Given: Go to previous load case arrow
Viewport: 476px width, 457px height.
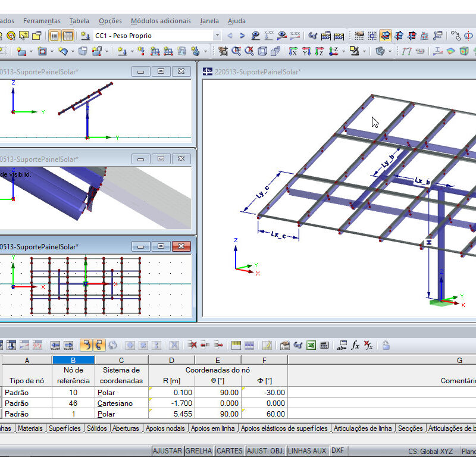Looking at the screenshot, I should 230,36.
